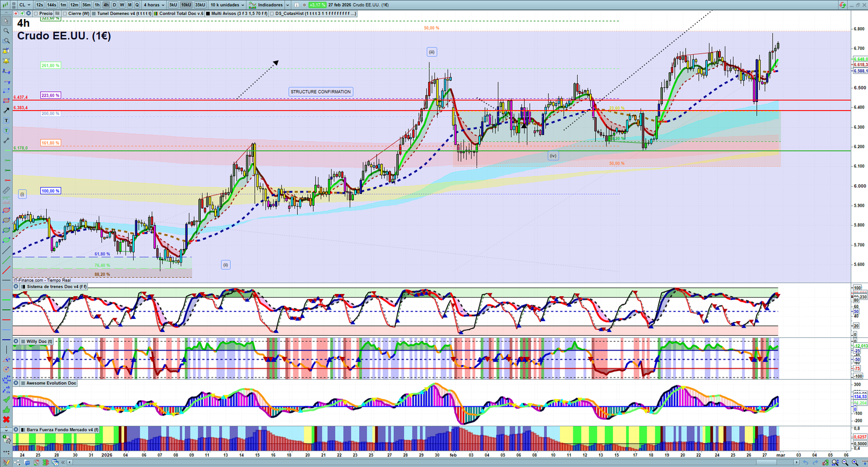Click the STRUCTURE CONFIRMATION label
868x467 pixels.
[x=321, y=92]
